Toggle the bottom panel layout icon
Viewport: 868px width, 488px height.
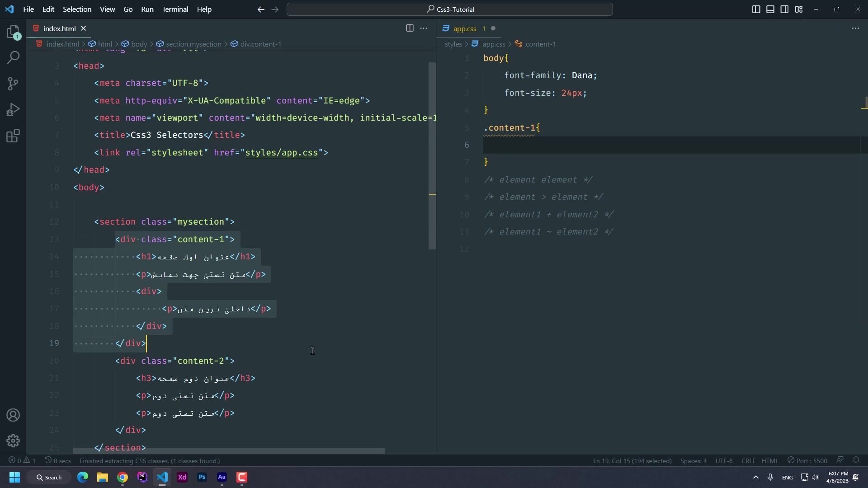770,9
